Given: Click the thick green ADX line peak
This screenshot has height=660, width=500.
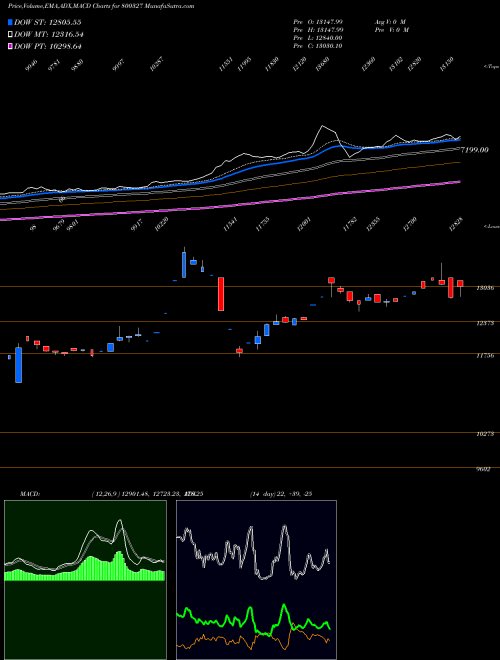Looking at the screenshot, I should click(x=284, y=606).
